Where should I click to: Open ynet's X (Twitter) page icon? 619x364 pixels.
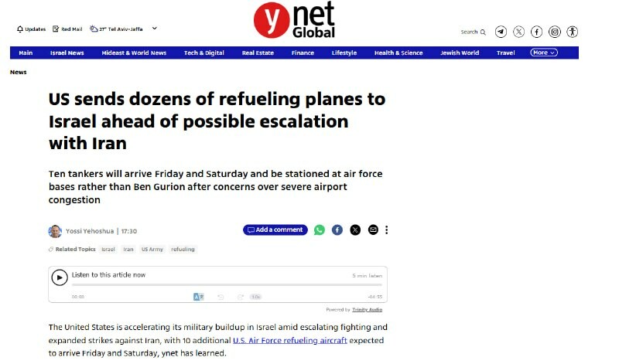518,32
